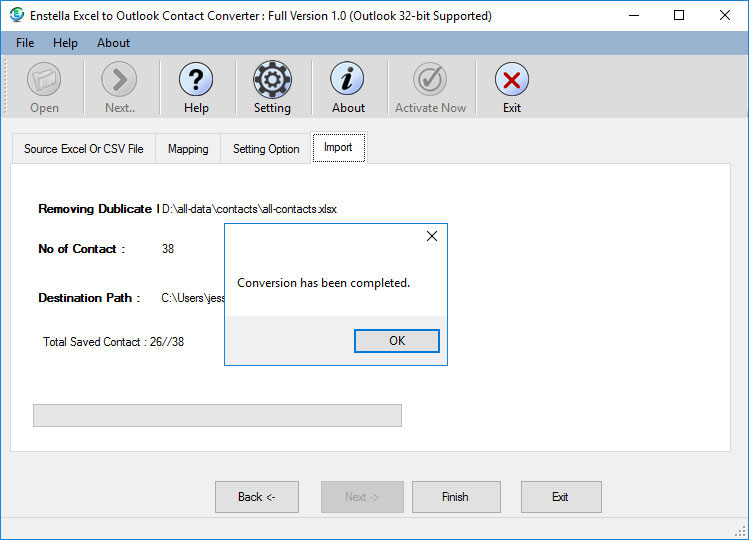Click the Finish button
The width and height of the screenshot is (749, 540).
point(455,497)
